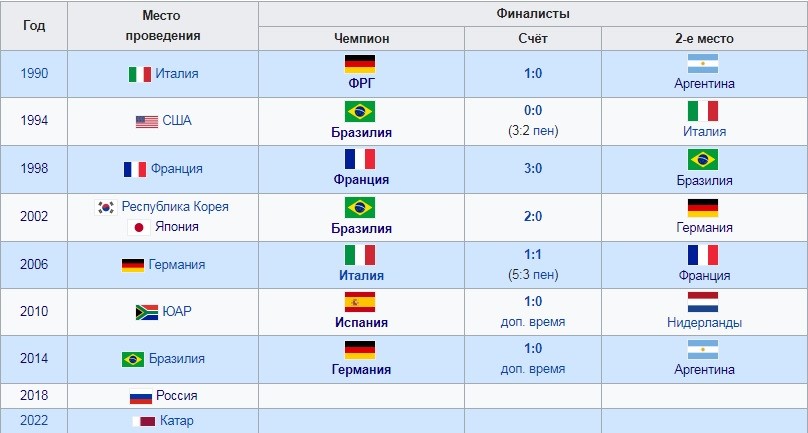Open the Италия champion link for 2006
808x433 pixels.
[x=361, y=275]
